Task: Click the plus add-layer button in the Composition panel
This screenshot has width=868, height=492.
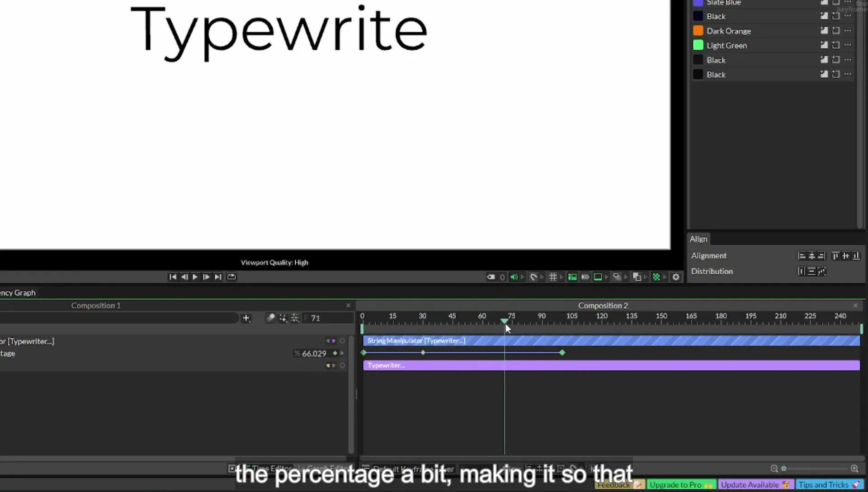Action: click(246, 318)
